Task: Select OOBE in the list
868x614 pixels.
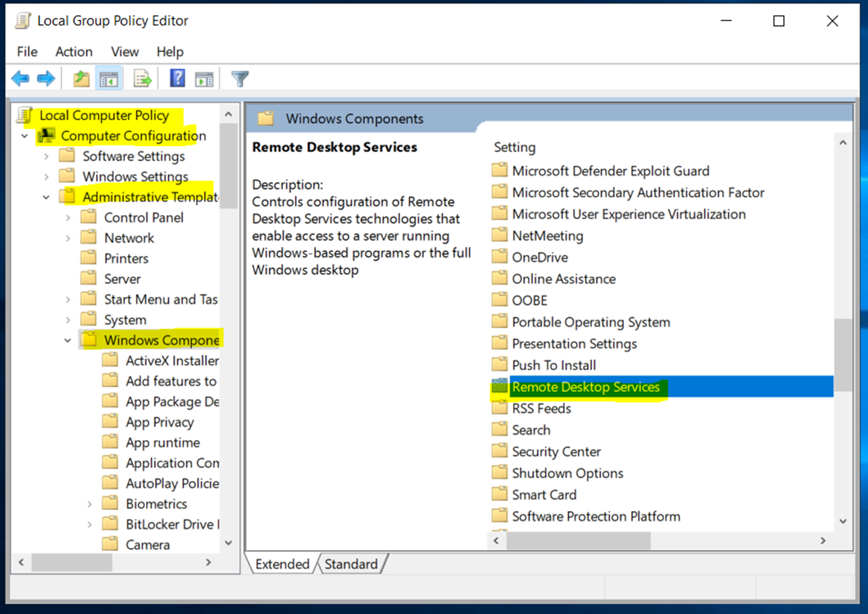Action: point(529,300)
